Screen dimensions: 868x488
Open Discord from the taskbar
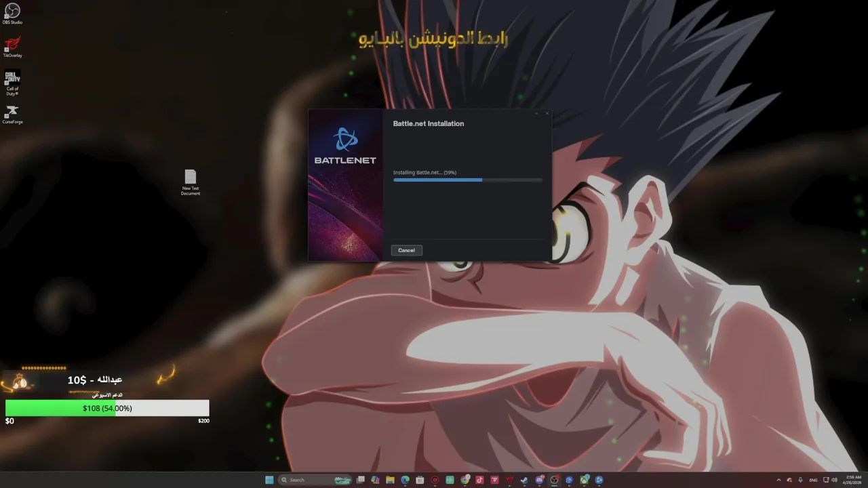click(539, 480)
